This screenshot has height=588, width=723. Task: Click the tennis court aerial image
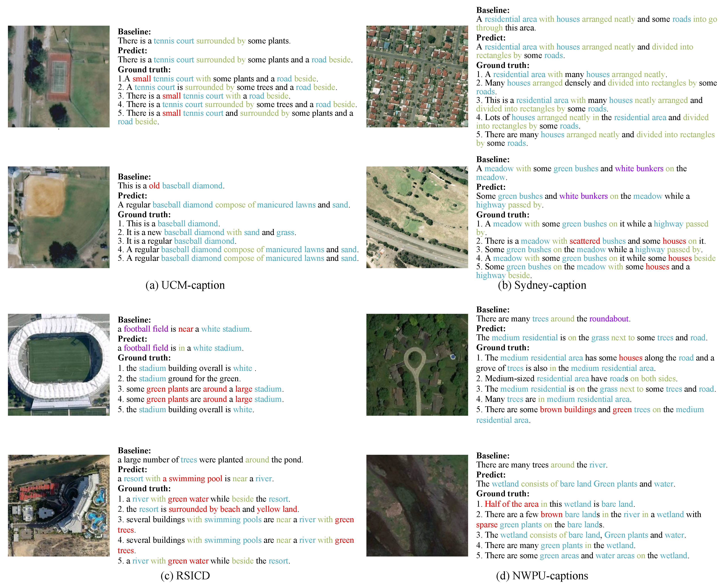tap(59, 77)
